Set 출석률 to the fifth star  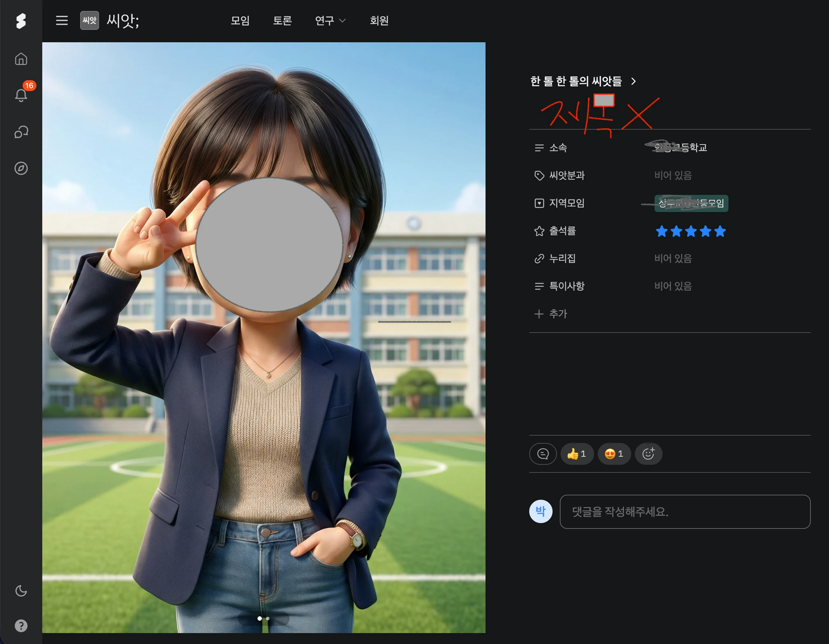[x=719, y=231]
